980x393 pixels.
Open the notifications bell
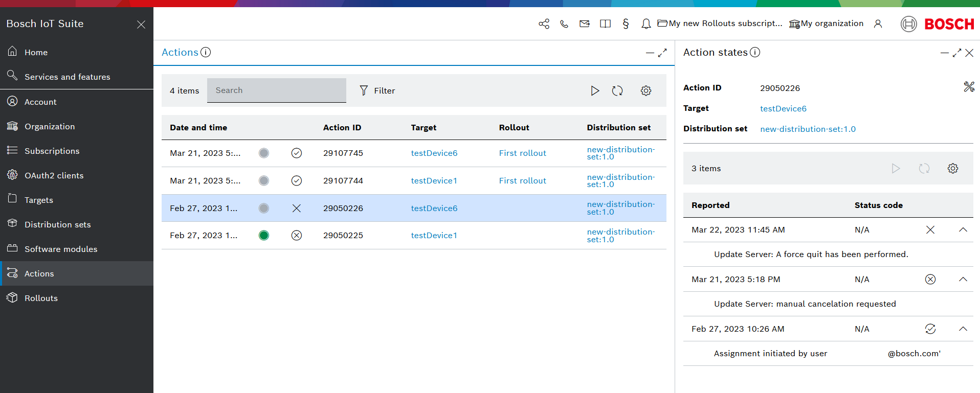(646, 24)
